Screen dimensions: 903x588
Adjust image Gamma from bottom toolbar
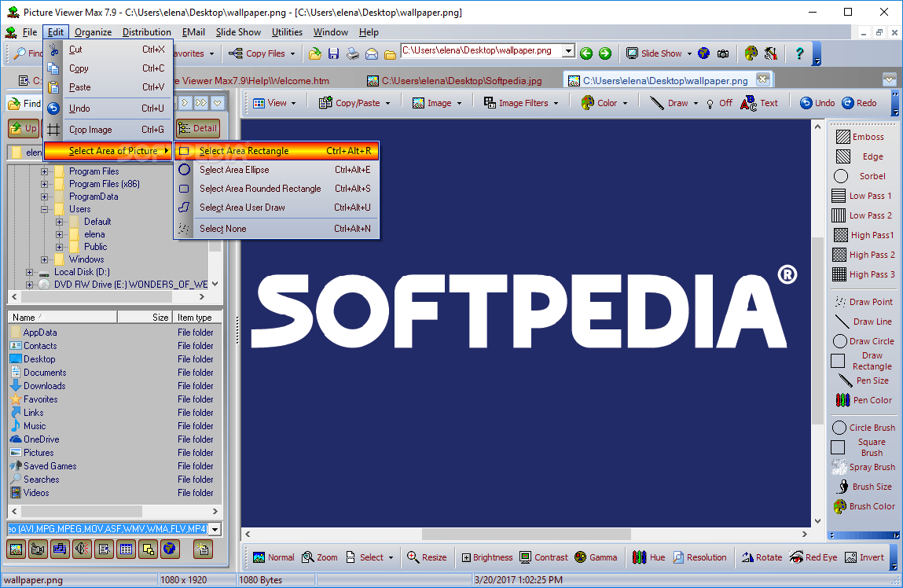click(596, 557)
